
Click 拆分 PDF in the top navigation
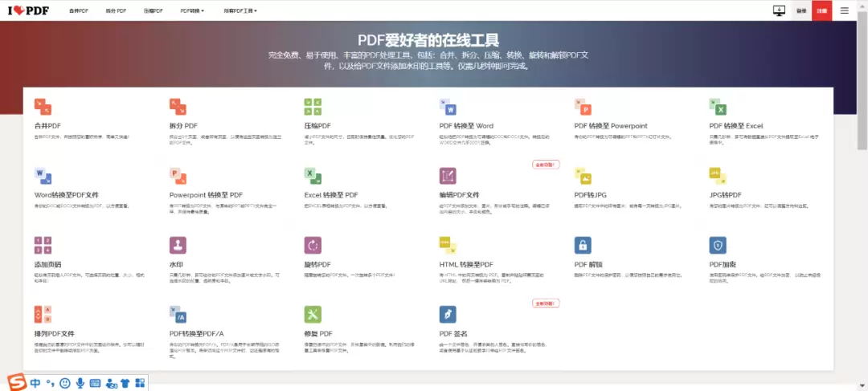click(116, 10)
